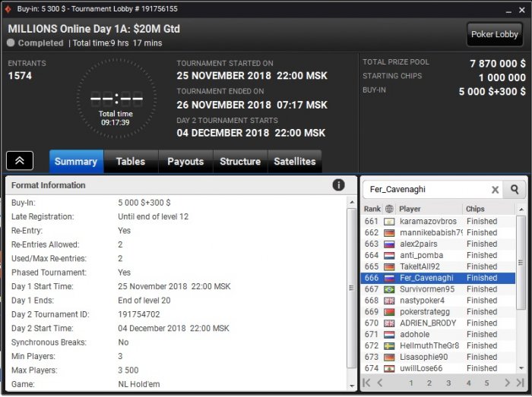Select player pokerstrategg row
532x397 pixels.
point(439,312)
